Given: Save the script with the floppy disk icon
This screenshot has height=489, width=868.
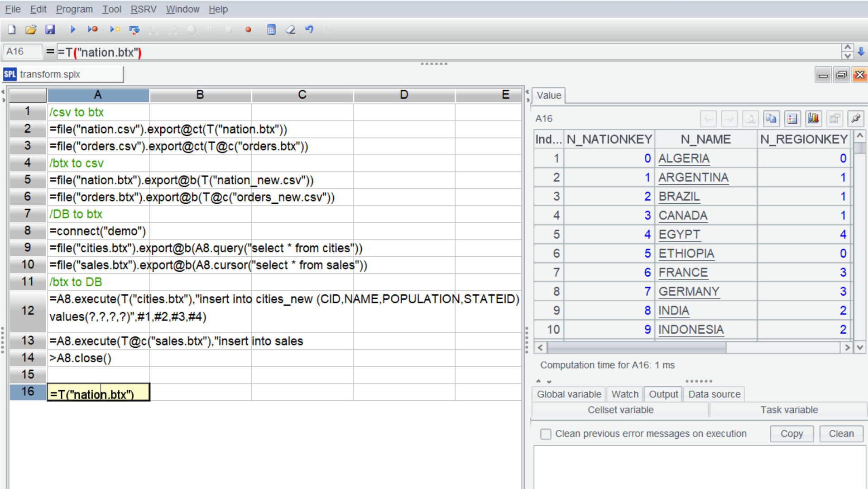Looking at the screenshot, I should (x=50, y=30).
